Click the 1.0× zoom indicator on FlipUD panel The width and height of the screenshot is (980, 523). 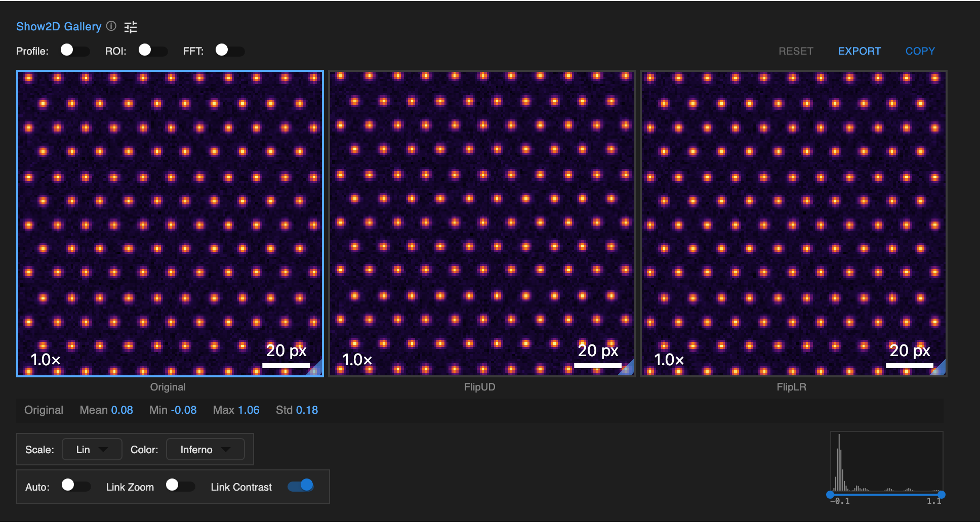click(356, 360)
